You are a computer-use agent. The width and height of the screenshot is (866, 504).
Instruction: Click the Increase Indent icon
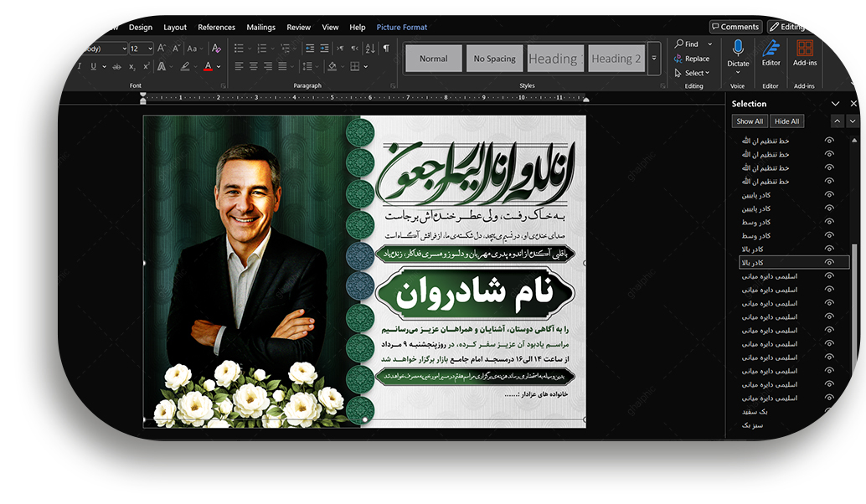[325, 49]
